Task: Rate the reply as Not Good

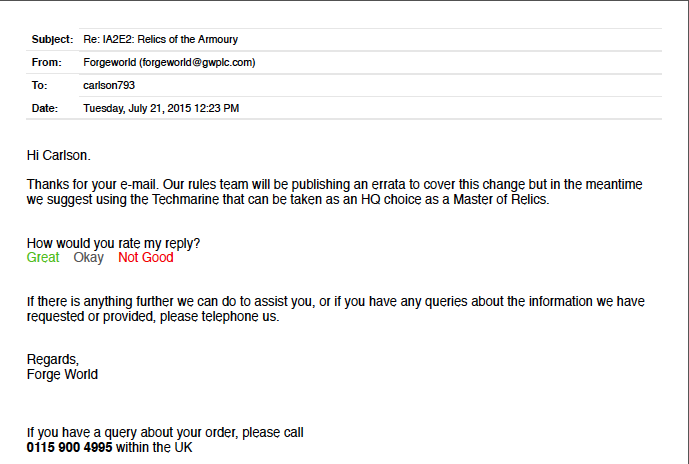Action: [145, 257]
